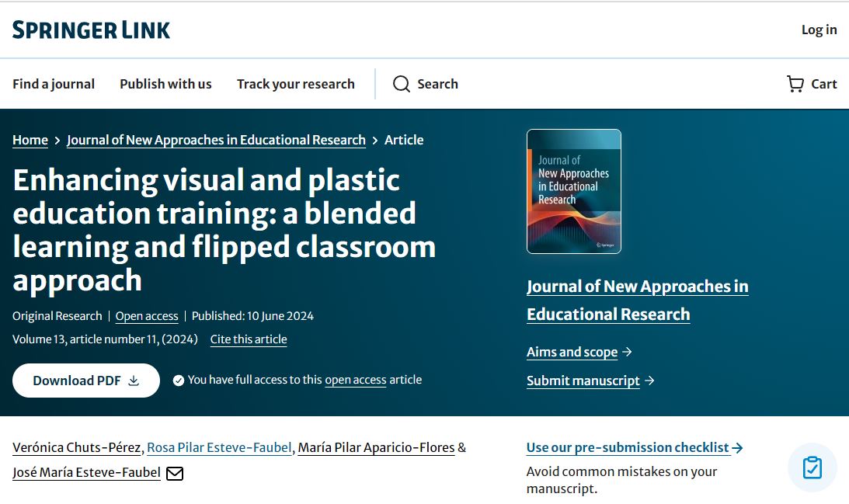Click the arrow beside Aims and scope
849x504 pixels.
pos(627,352)
